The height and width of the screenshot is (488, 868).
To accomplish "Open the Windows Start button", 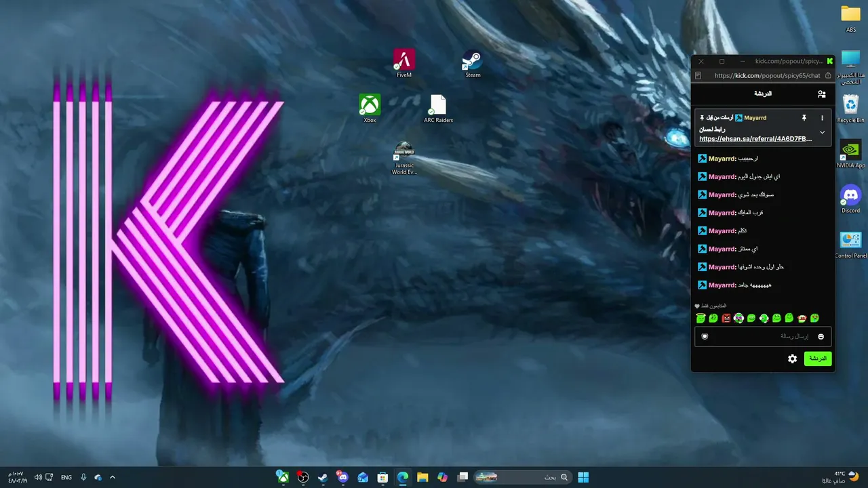I will tap(583, 477).
